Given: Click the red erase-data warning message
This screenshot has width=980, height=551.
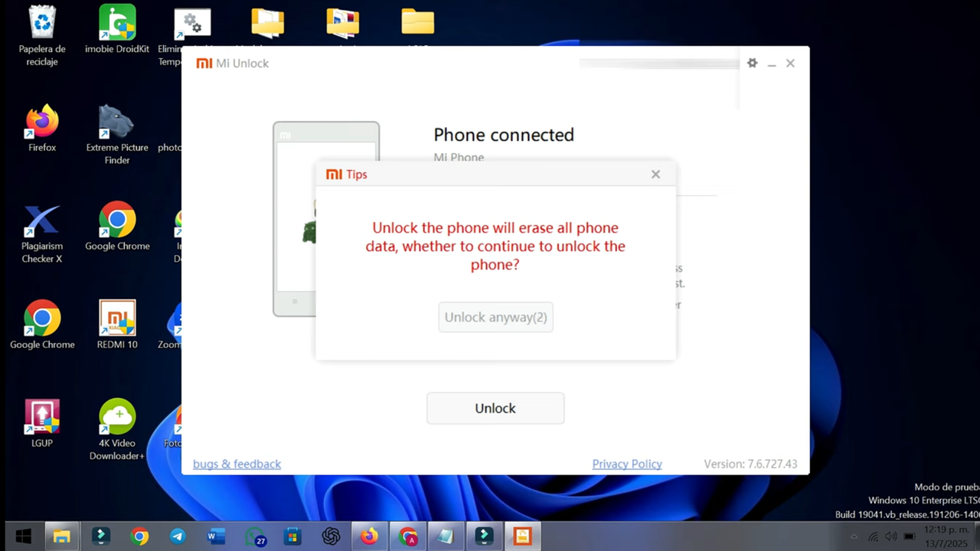Looking at the screenshot, I should pos(495,246).
